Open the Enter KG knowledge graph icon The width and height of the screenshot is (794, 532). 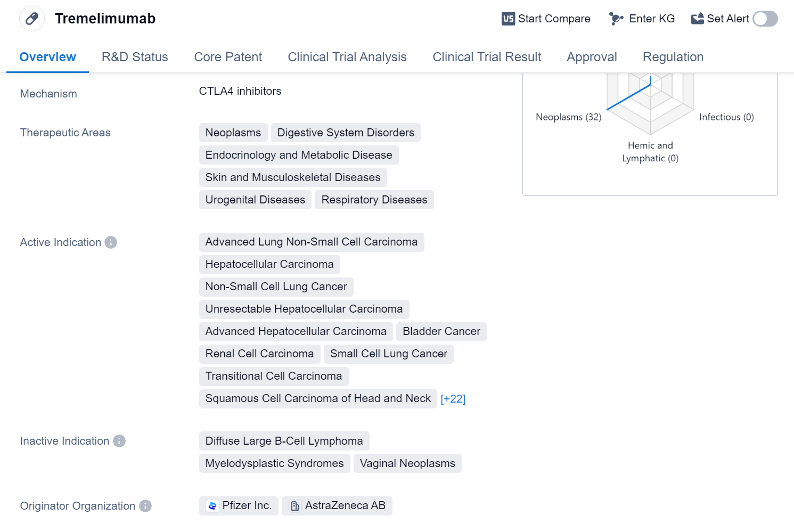click(616, 19)
